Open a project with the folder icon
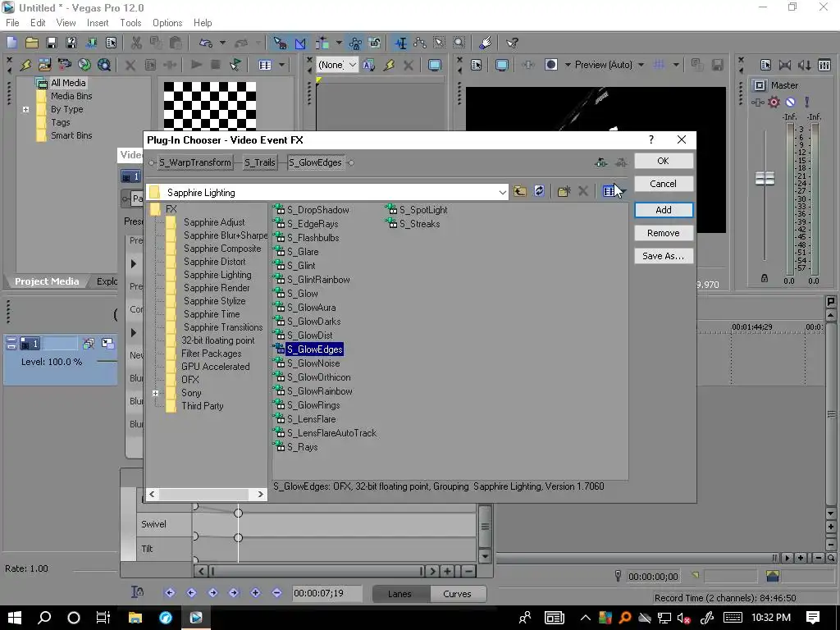Image resolution: width=840 pixels, height=630 pixels. [x=32, y=43]
